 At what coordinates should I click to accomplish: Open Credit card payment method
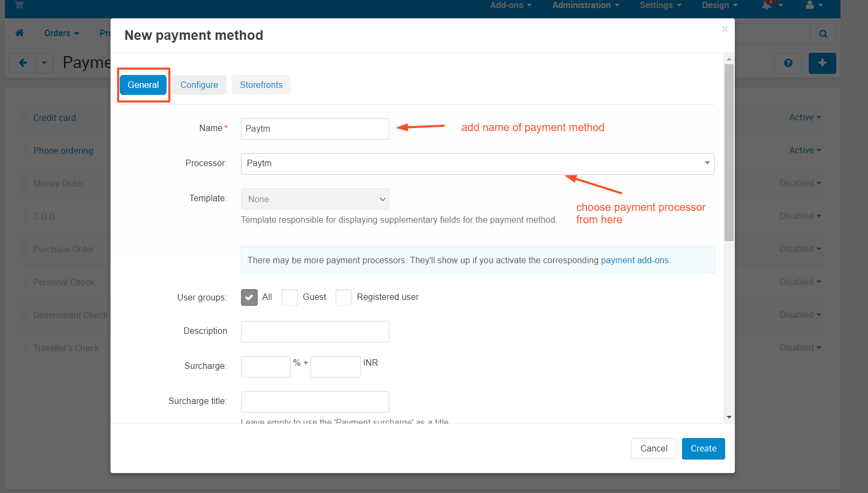coord(54,118)
